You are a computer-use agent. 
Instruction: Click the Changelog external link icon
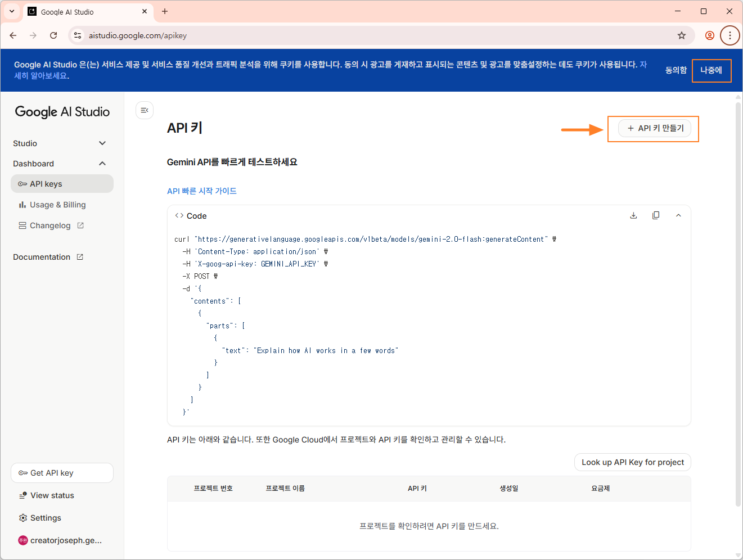(80, 225)
